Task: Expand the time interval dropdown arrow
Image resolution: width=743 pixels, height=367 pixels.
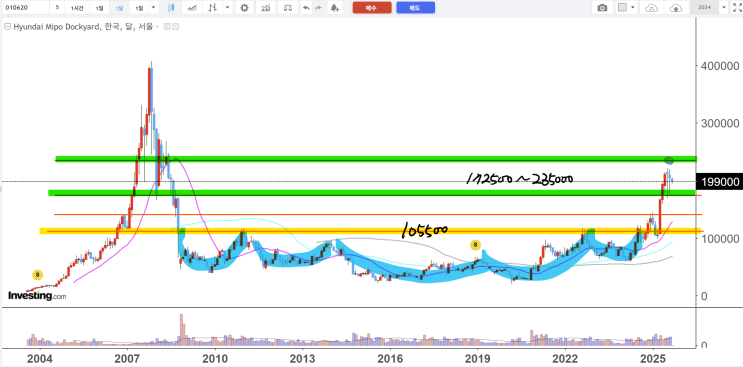Action: click(x=153, y=8)
